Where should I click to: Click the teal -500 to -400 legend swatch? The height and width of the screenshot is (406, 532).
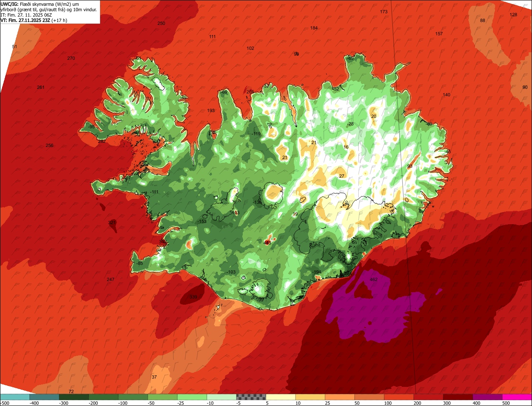pos(15,397)
